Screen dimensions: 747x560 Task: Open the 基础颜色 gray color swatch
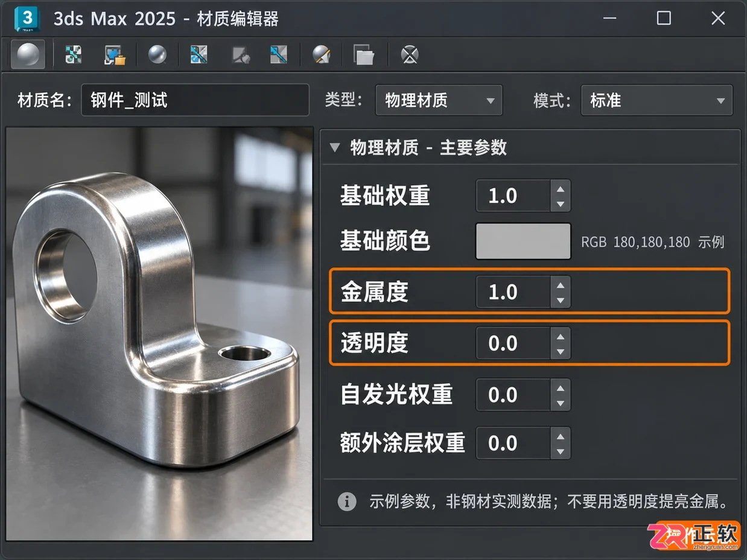(523, 241)
